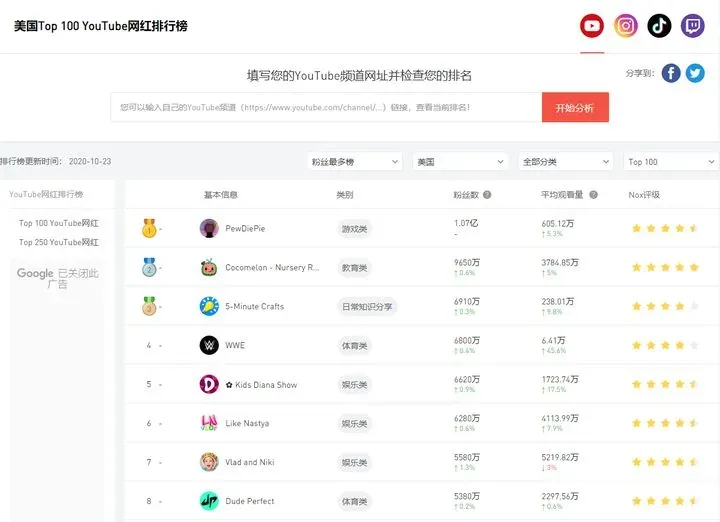This screenshot has height=522, width=720.
Task: Open the 粉丝最多榜 sorting dropdown
Action: coord(354,162)
